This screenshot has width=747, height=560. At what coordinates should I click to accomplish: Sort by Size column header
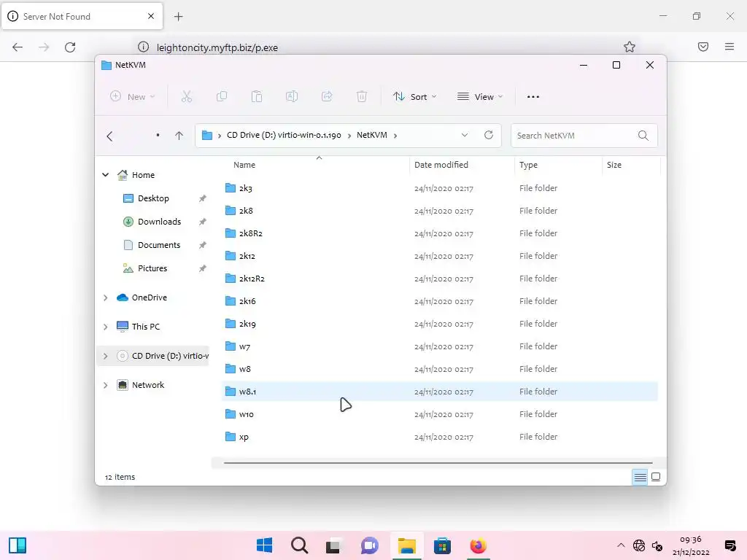pyautogui.click(x=614, y=165)
